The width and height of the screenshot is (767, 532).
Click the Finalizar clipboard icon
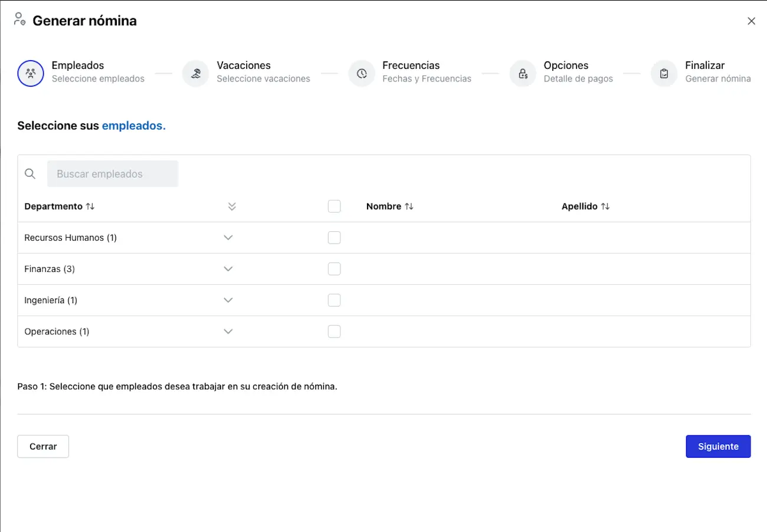point(664,74)
